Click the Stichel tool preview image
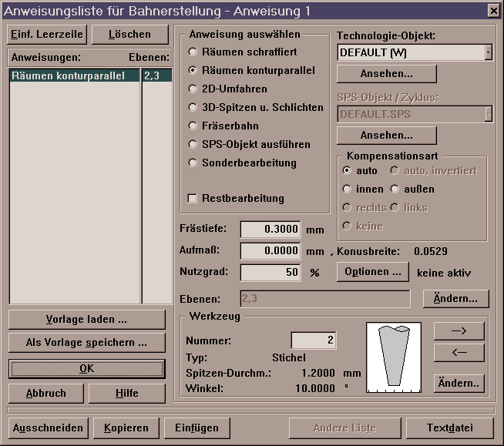The width and height of the screenshot is (504, 446). [x=395, y=354]
